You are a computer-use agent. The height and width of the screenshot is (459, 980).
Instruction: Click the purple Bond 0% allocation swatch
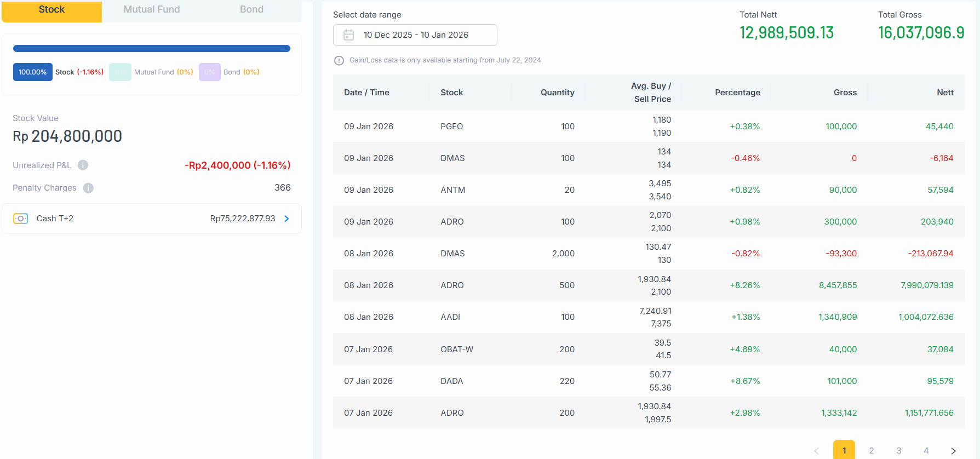(209, 72)
